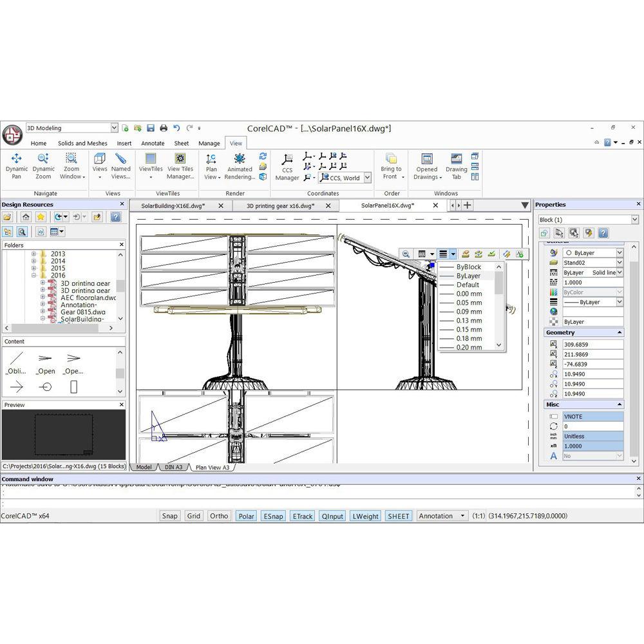Image resolution: width=644 pixels, height=644 pixels.
Task: Open the 3D Modeling workspace dropdown
Action: pyautogui.click(x=114, y=128)
